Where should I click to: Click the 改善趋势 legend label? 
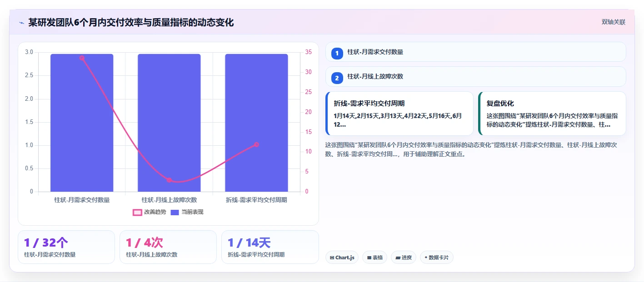(x=155, y=212)
